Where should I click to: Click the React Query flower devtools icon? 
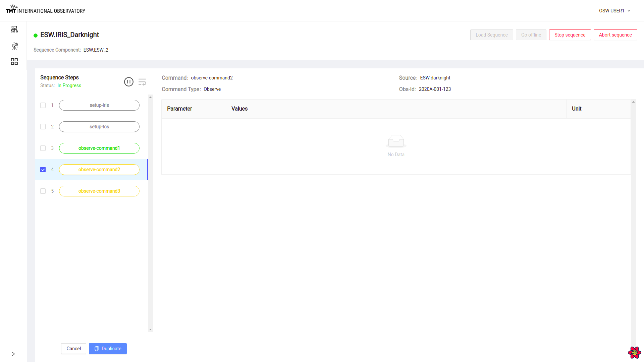(x=634, y=352)
